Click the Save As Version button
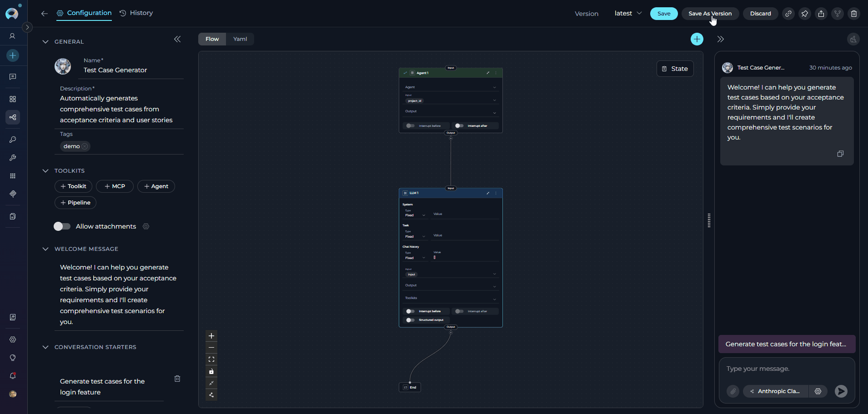Viewport: 868px width, 414px height. pos(710,14)
